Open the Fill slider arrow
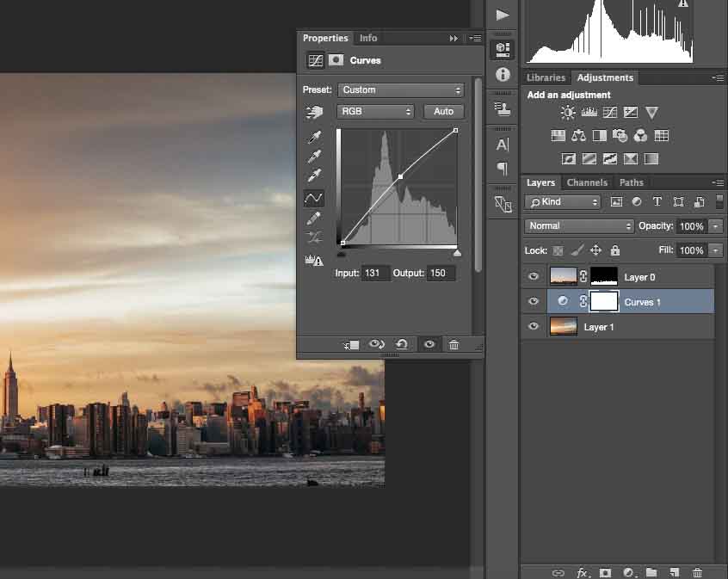The image size is (728, 579). pos(715,250)
